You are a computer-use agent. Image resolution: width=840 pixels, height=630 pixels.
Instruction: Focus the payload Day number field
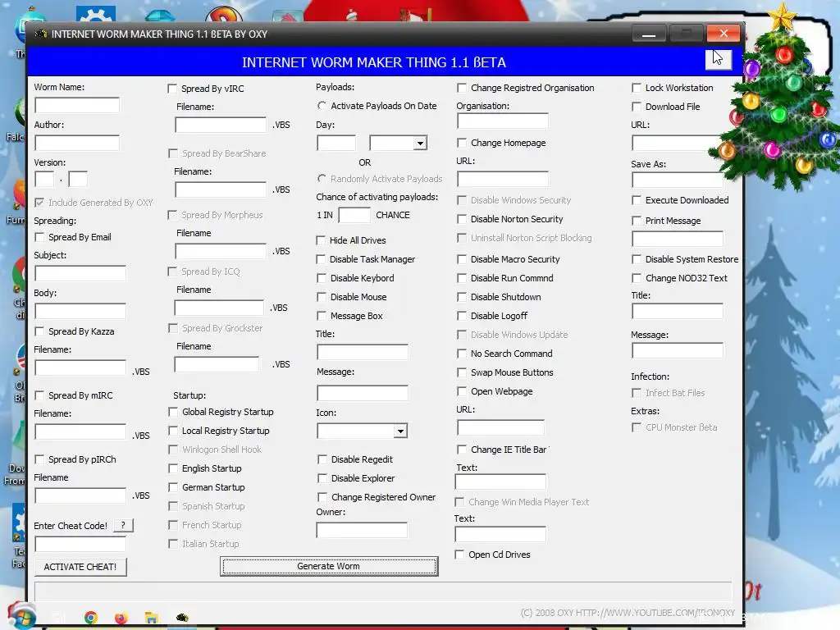(336, 143)
